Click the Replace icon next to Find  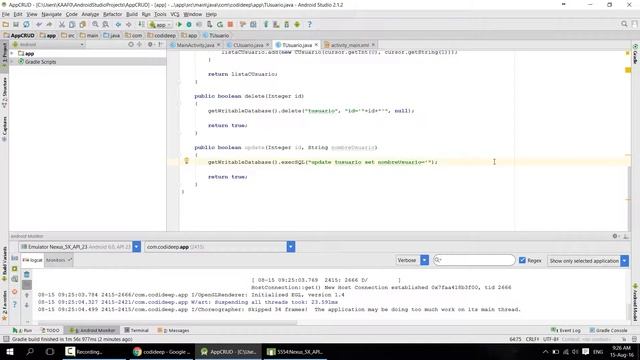[x=105, y=24]
